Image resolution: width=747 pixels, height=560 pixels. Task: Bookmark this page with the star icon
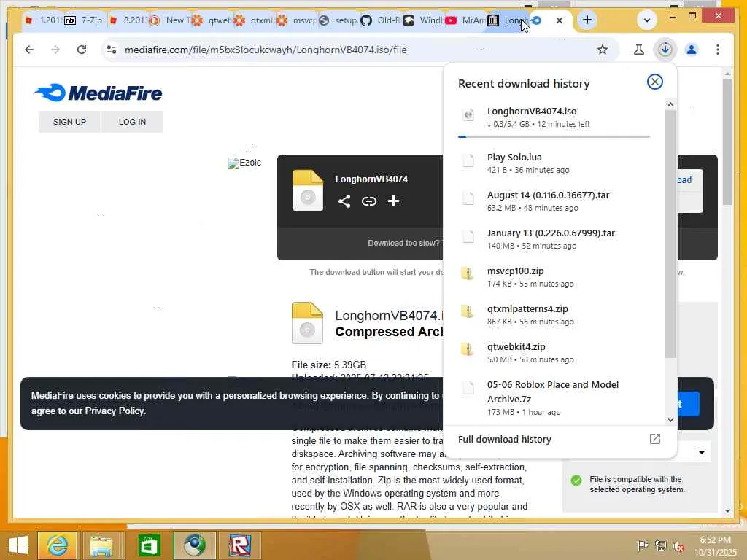tap(603, 50)
